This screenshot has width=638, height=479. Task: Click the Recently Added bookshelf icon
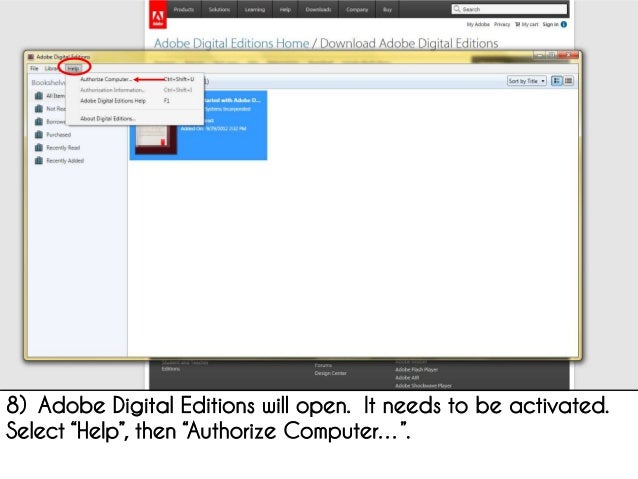[39, 161]
